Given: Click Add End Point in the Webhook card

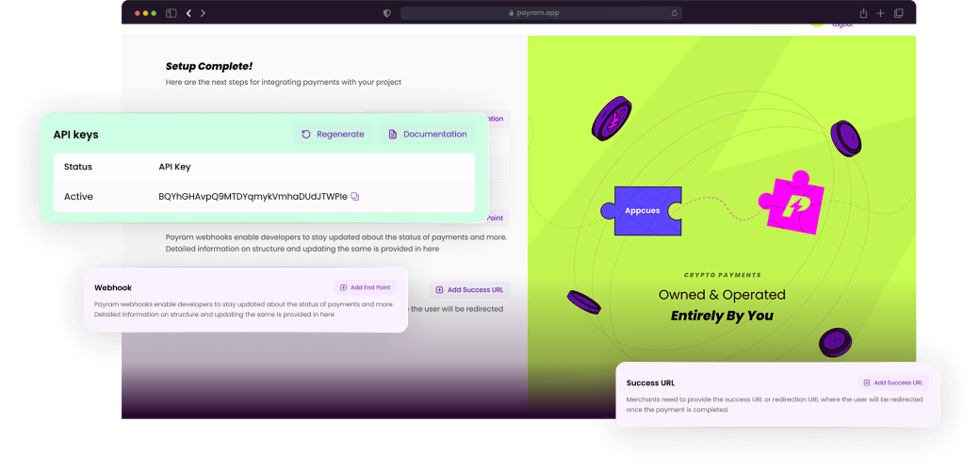Looking at the screenshot, I should point(365,287).
